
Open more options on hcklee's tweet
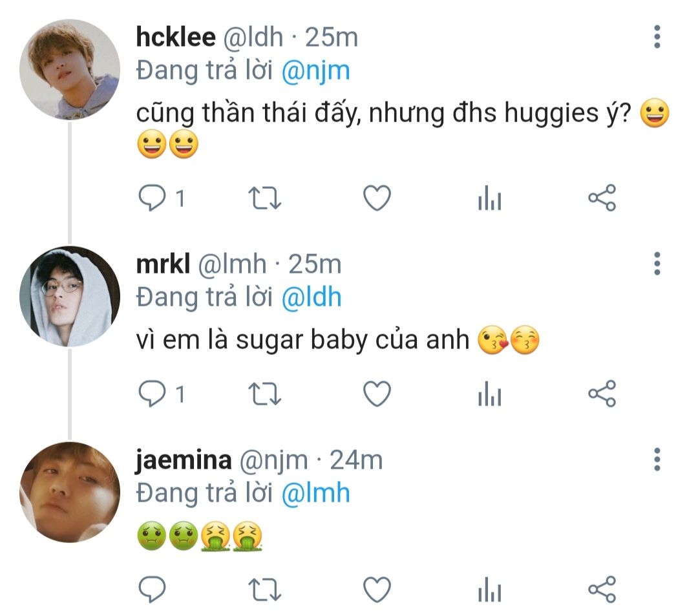coord(657,37)
